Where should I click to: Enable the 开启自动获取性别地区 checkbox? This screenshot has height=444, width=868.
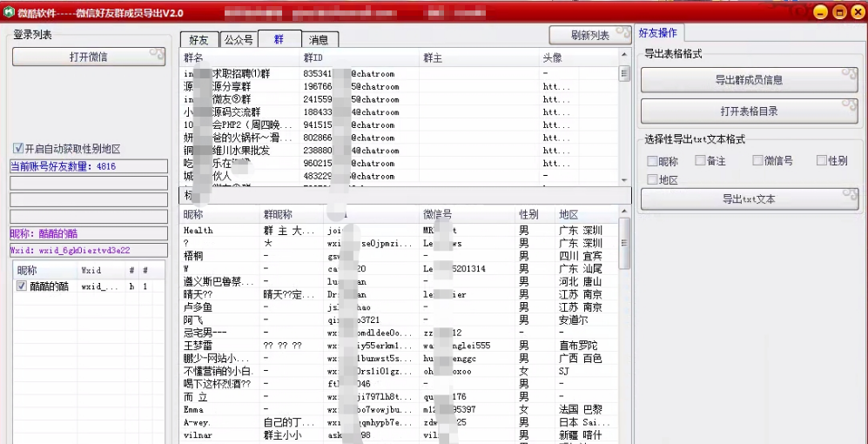[18, 149]
